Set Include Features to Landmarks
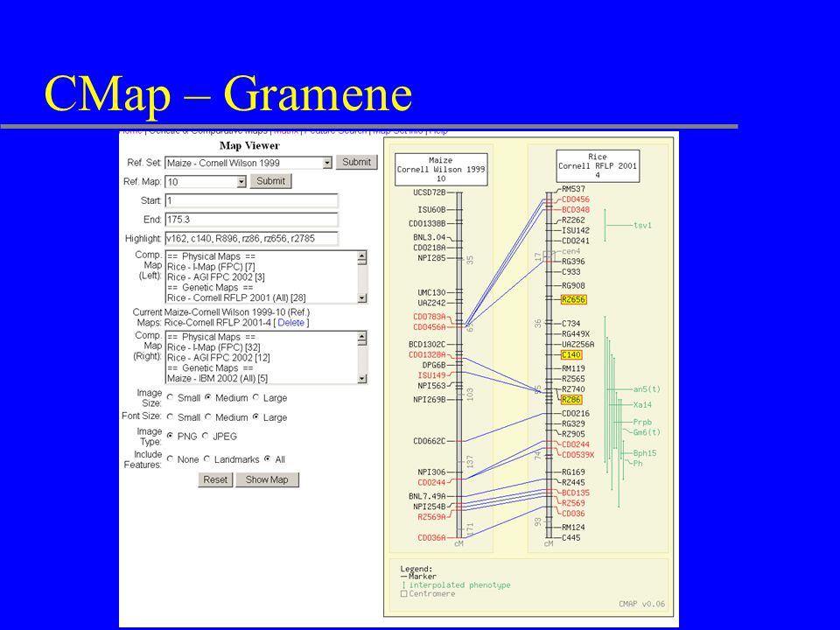The image size is (840, 630). [206, 459]
